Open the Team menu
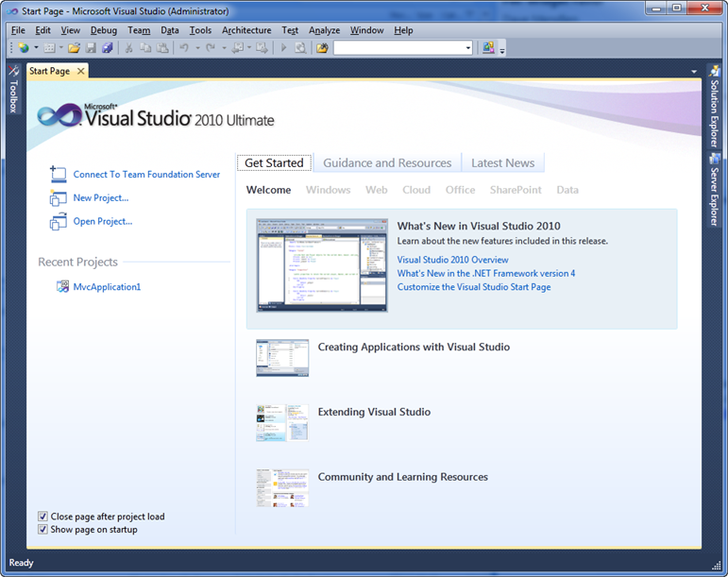Screen dimensions: 728x577 tap(139, 30)
